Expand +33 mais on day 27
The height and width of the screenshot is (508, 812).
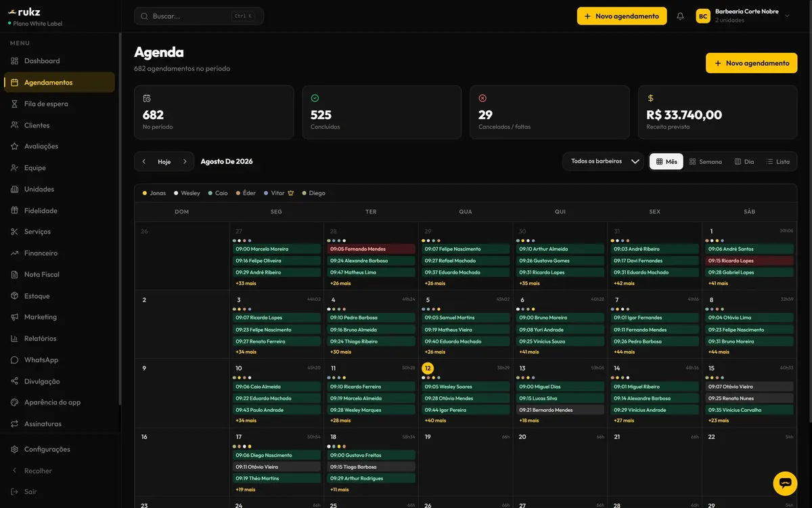pos(246,283)
